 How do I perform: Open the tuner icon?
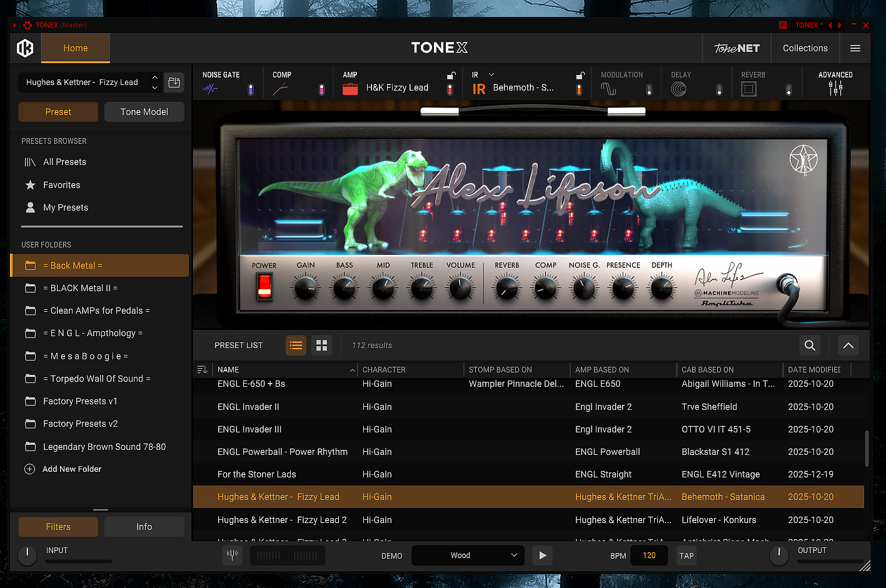click(233, 556)
